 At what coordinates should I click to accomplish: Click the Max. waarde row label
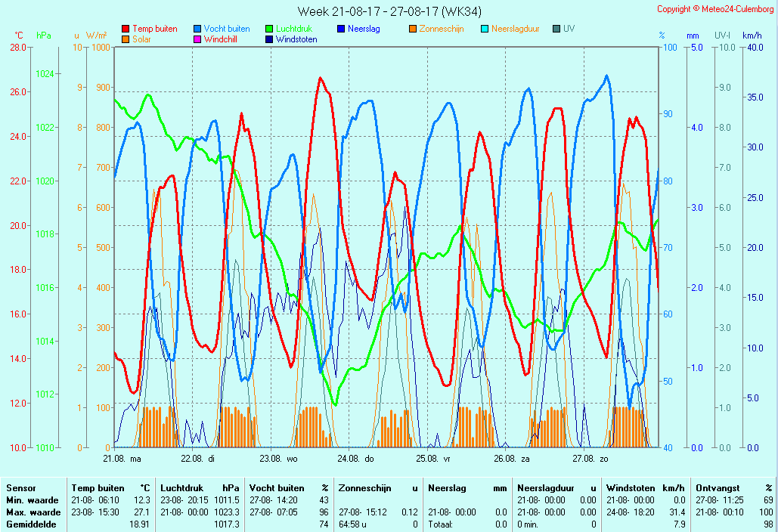(33, 512)
